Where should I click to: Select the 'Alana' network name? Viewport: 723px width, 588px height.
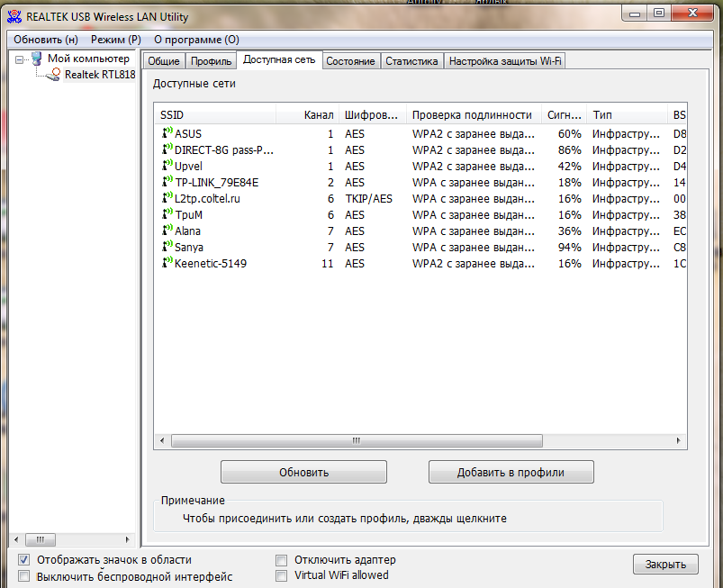pos(187,231)
